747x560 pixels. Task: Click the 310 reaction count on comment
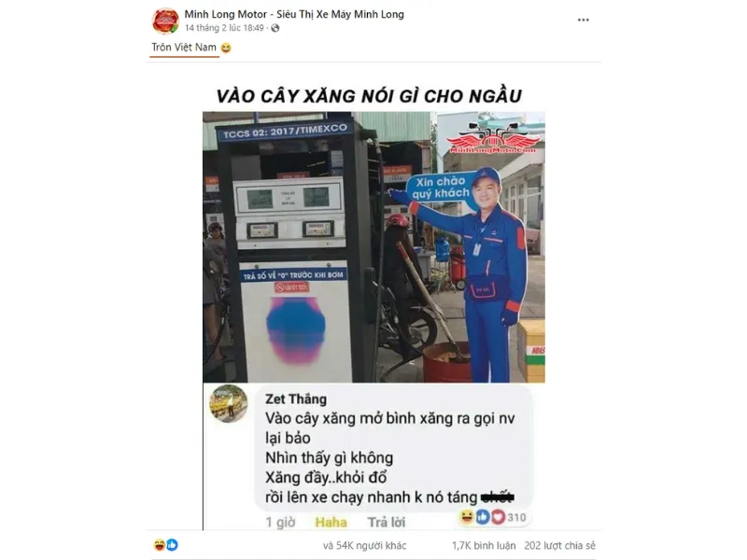pyautogui.click(x=516, y=518)
